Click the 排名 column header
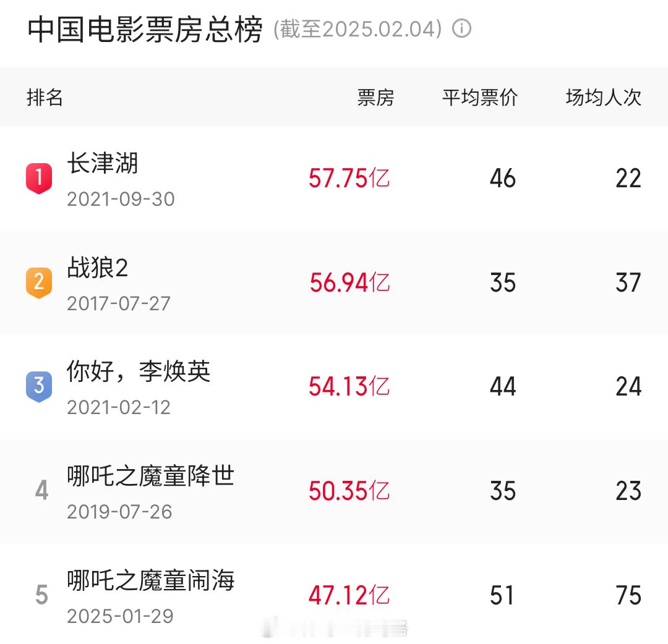Image resolution: width=668 pixels, height=644 pixels. pyautogui.click(x=45, y=98)
